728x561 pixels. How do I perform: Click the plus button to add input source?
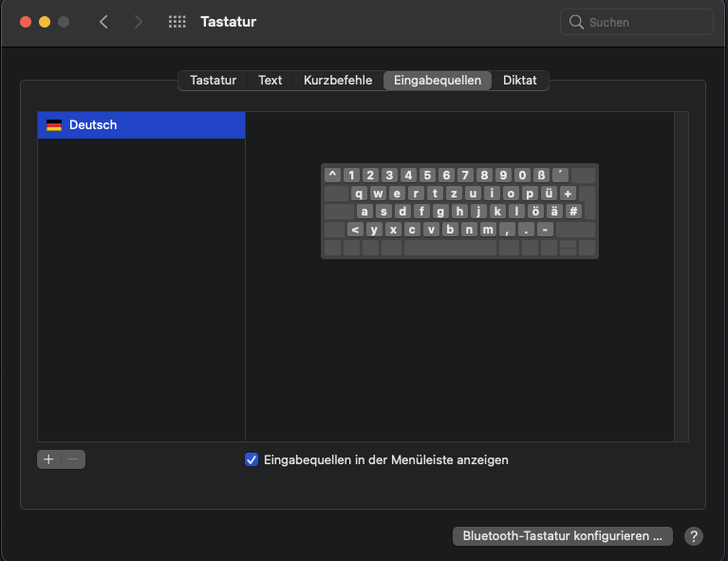pyautogui.click(x=49, y=459)
